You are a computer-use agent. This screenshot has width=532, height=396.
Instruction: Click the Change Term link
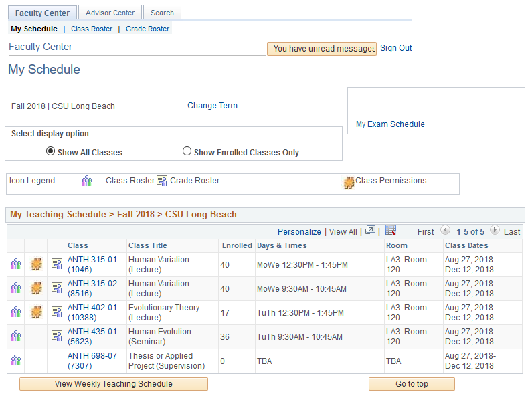pyautogui.click(x=212, y=106)
